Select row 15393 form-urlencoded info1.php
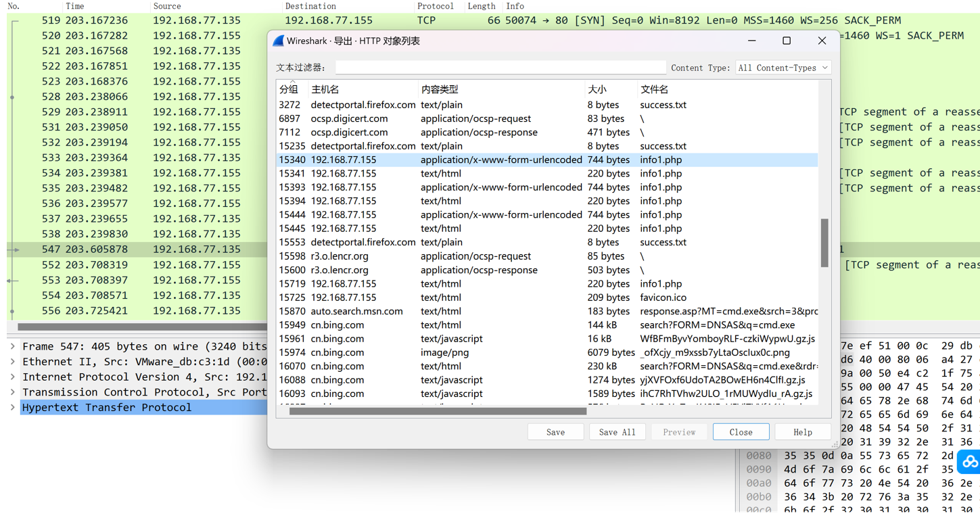Image resolution: width=980 pixels, height=522 pixels. click(547, 187)
